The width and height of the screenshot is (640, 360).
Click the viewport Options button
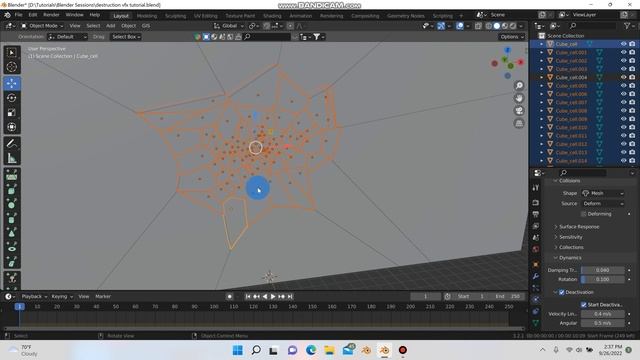coord(511,37)
